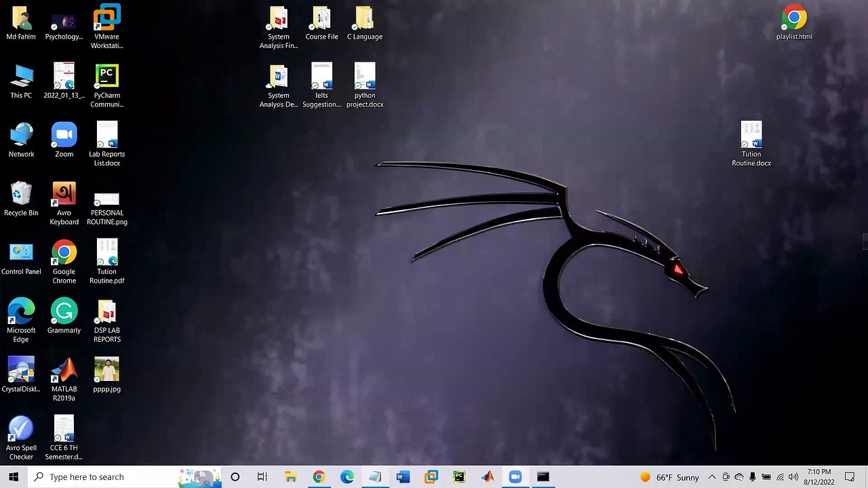Open battery status in the tray
Image resolution: width=868 pixels, height=488 pixels.
[766, 477]
